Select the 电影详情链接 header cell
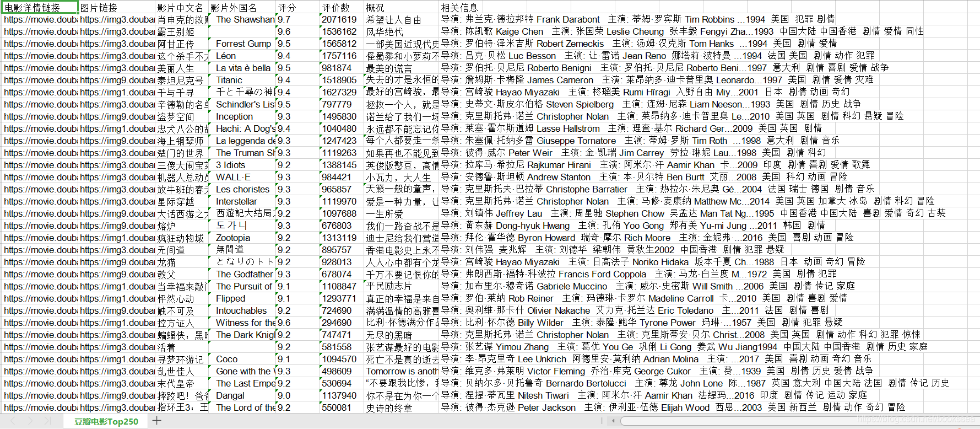980x429 pixels. tap(39, 8)
